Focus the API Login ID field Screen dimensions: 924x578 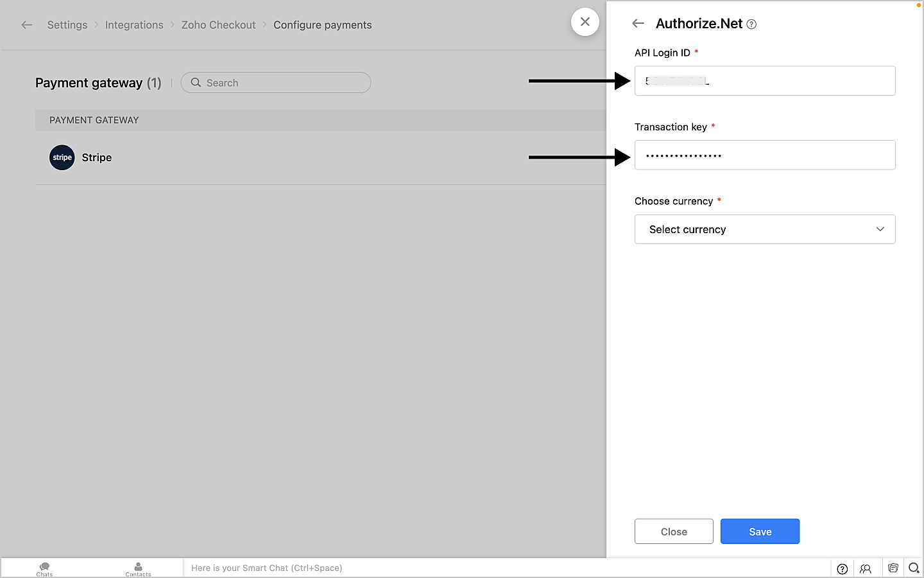(x=765, y=81)
